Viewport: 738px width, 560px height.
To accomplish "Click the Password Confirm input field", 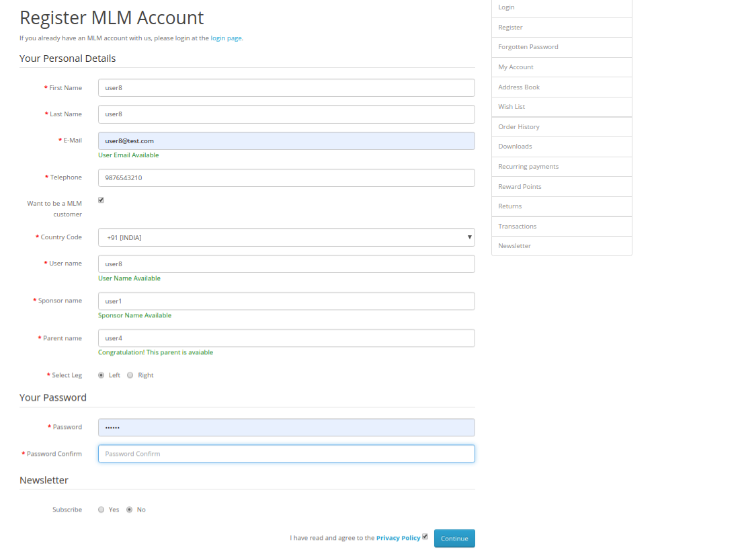I will 286,454.
